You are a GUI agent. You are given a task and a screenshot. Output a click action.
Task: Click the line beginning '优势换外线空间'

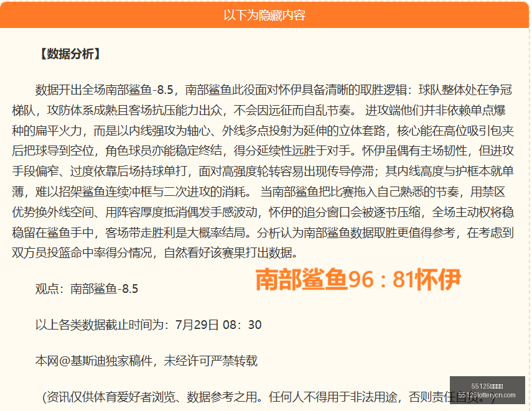(x=263, y=212)
